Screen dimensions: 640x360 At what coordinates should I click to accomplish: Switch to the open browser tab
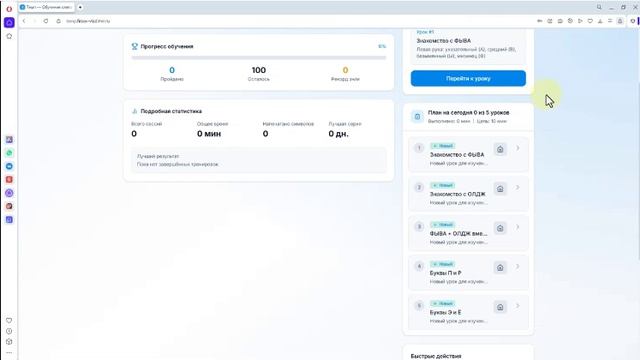[47, 7]
